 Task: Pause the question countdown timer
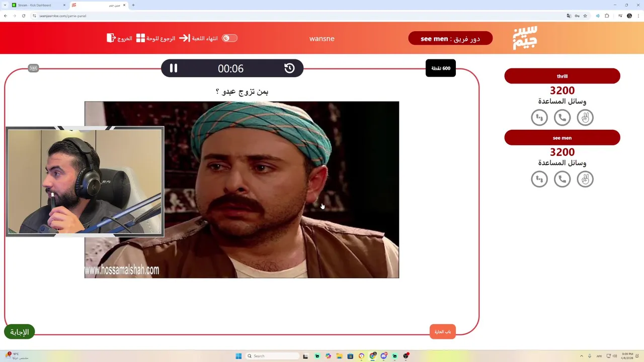point(174,68)
